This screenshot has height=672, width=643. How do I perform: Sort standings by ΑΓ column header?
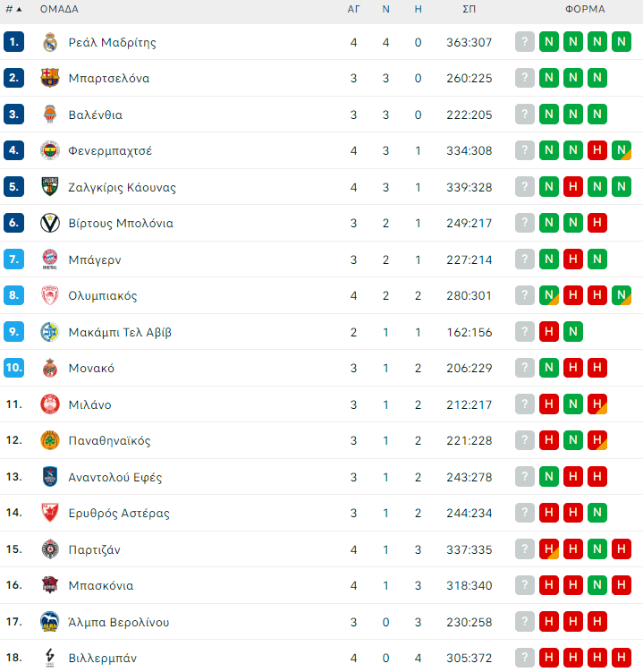[354, 10]
